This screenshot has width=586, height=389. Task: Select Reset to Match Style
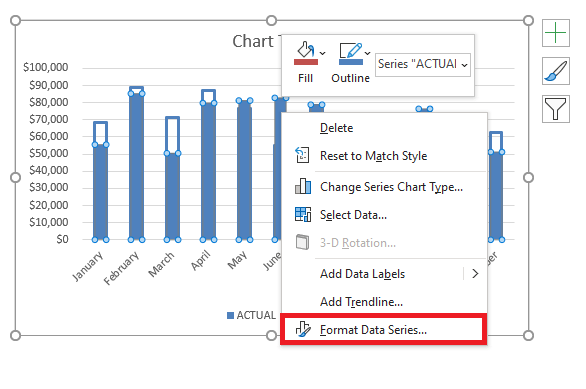[x=384, y=156]
